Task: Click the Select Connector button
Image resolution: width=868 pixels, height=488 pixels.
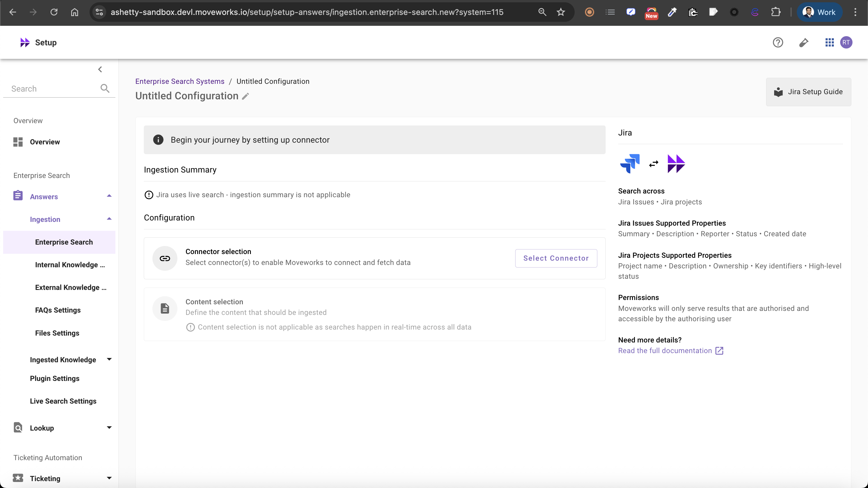Action: (x=556, y=258)
